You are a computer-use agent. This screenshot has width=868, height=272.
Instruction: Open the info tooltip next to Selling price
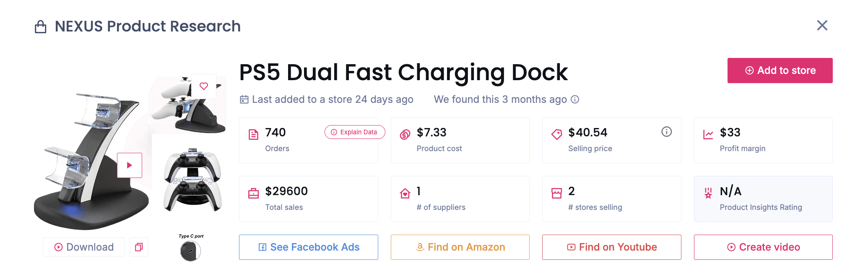(x=667, y=132)
